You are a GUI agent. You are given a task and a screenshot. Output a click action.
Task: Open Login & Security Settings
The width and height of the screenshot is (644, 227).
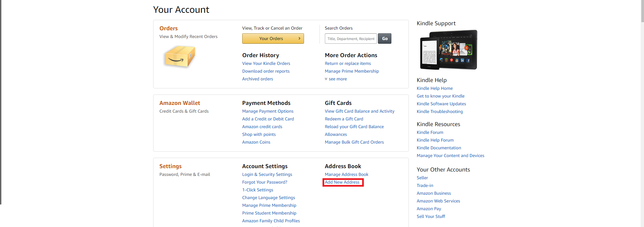point(267,175)
